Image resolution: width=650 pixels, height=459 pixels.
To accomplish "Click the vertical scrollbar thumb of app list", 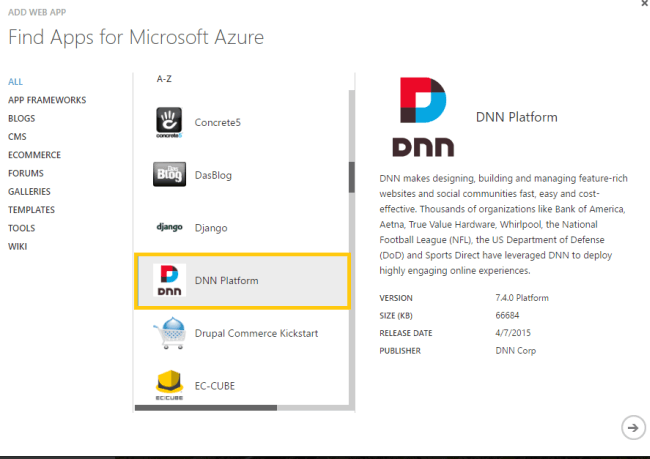I will tap(352, 177).
